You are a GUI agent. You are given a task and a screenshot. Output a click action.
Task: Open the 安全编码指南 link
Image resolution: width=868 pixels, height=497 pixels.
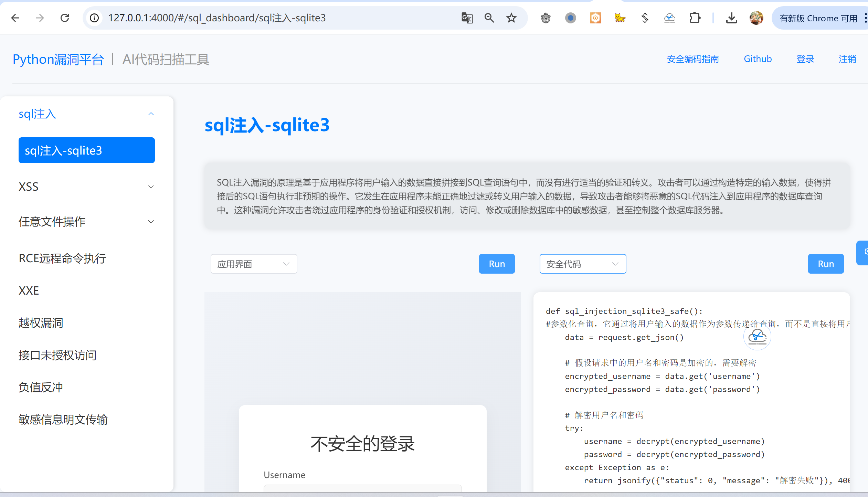(692, 59)
